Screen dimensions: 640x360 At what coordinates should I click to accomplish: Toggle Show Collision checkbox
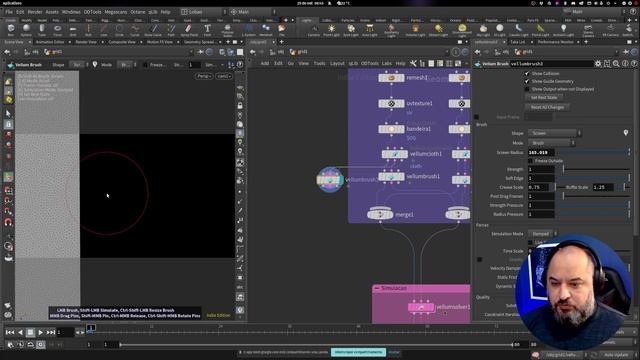tap(527, 73)
